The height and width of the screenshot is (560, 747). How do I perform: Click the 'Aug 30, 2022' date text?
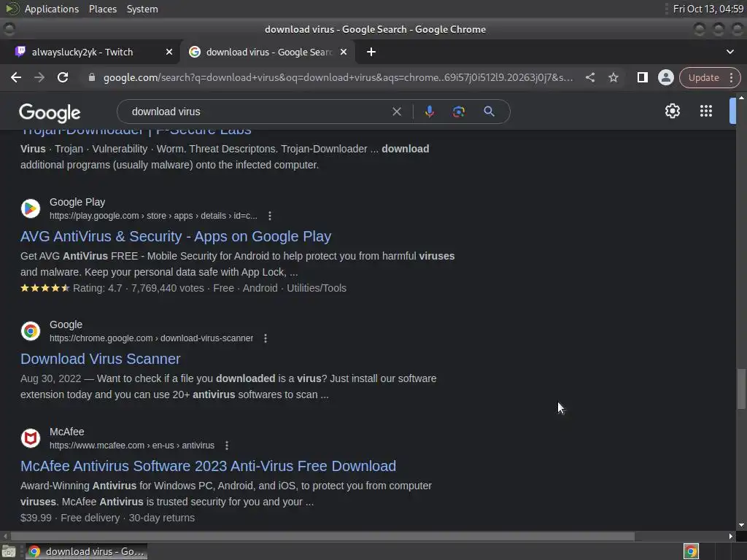click(x=51, y=378)
